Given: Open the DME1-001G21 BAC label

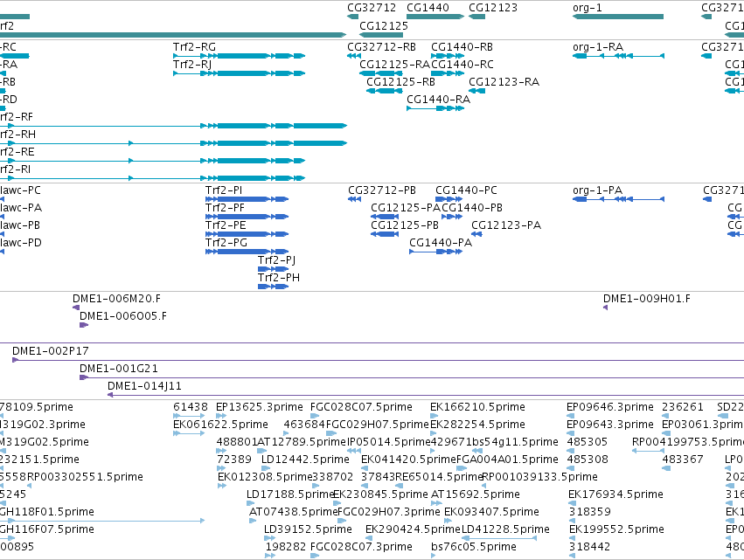Looking at the screenshot, I should [119, 369].
